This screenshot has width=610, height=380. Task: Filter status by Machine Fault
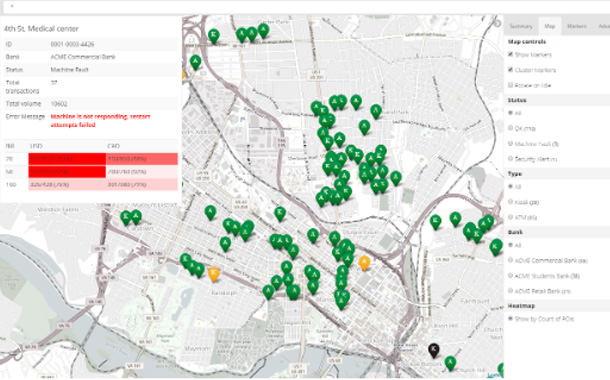(x=510, y=144)
